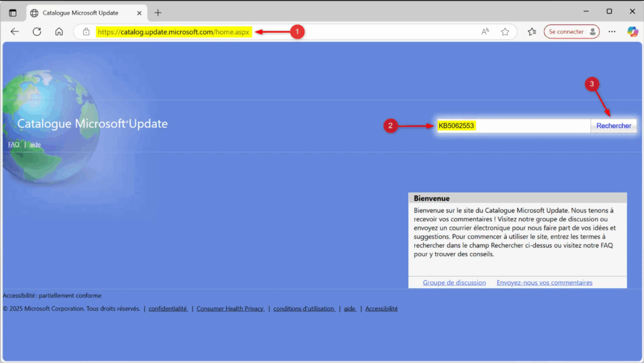
Task: Open the Favorites list icon
Action: [x=532, y=31]
